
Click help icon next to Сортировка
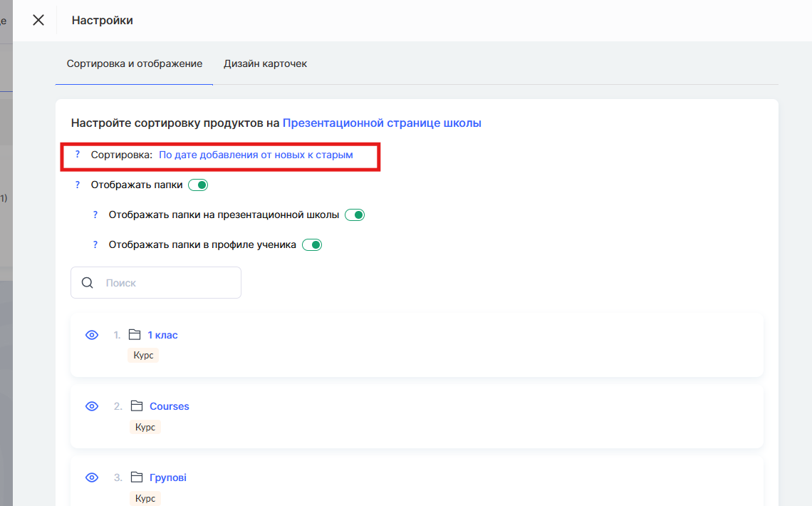[78, 155]
